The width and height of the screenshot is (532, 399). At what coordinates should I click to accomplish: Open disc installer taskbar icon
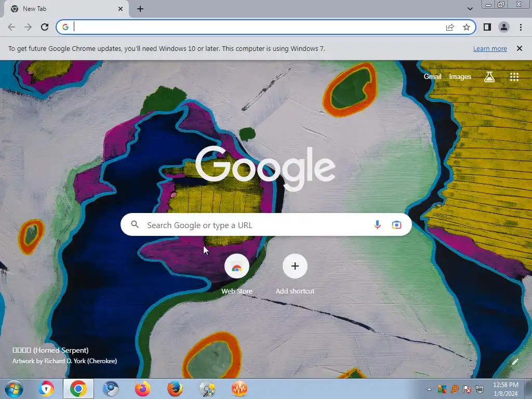(207, 389)
